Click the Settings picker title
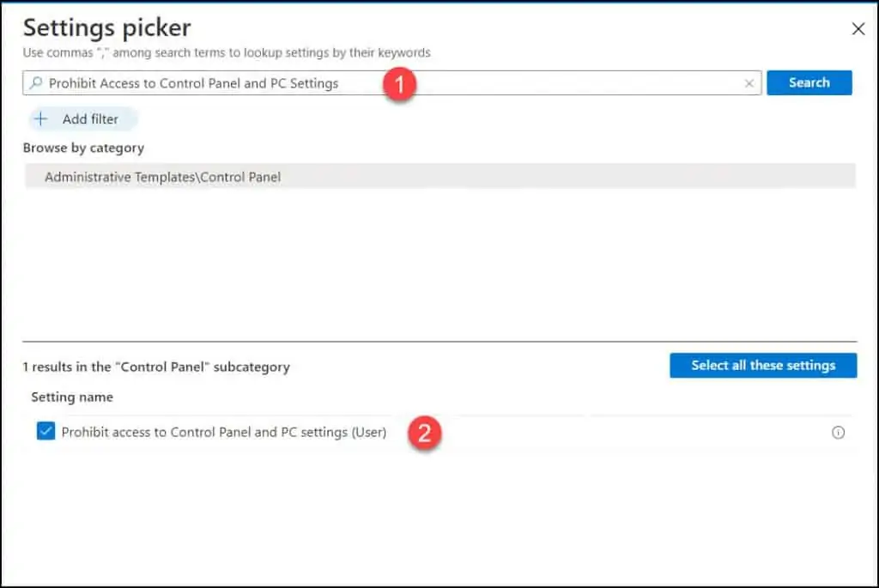The image size is (879, 588). pos(107,27)
